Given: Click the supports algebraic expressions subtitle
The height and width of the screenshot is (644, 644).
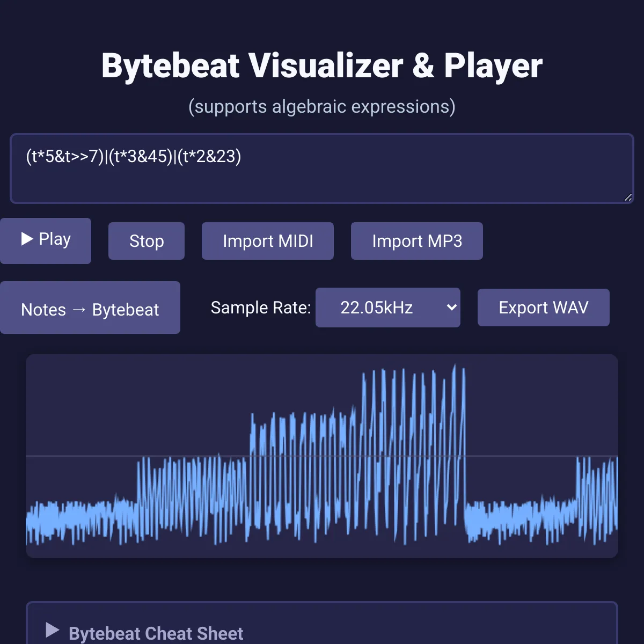Looking at the screenshot, I should (x=322, y=106).
